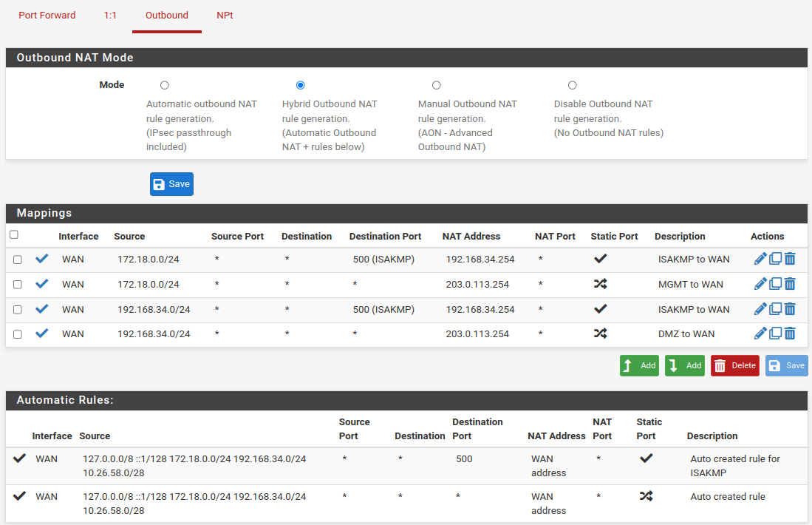Switch to the 1:1 NAT tab
812x525 pixels.
(x=110, y=15)
